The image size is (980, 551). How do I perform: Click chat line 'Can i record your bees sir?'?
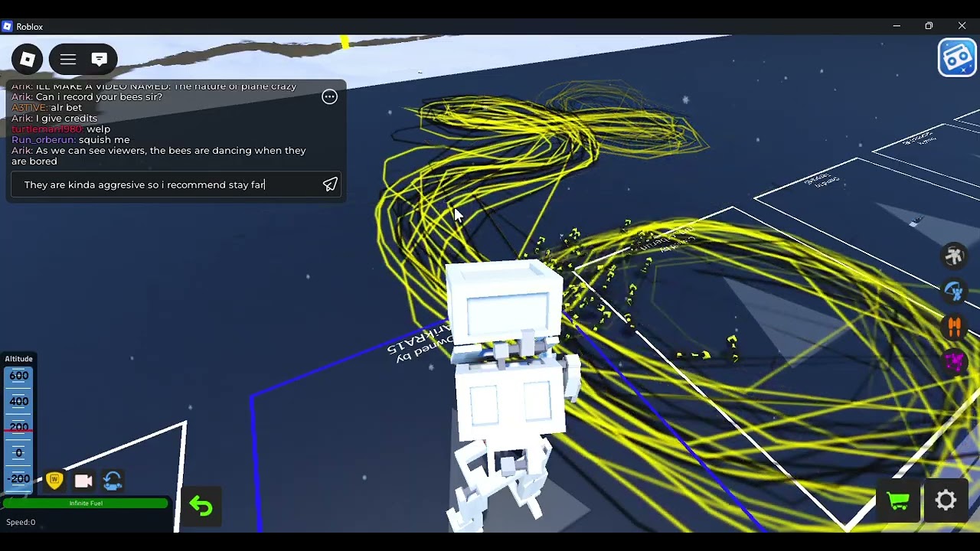(x=87, y=96)
